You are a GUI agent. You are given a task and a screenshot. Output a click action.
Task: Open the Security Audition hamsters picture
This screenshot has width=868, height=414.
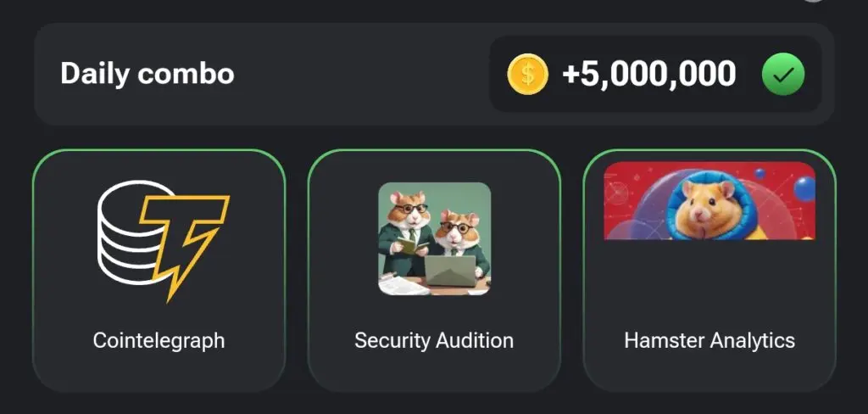[434, 238]
